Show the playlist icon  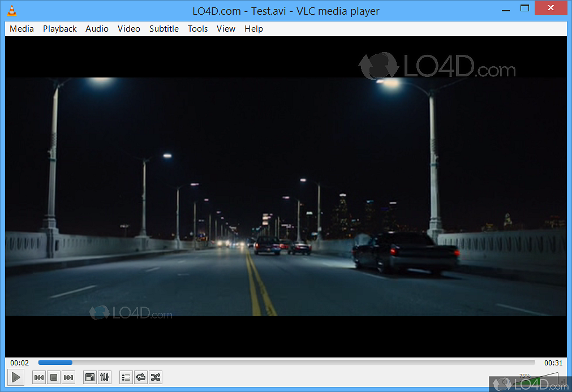[126, 377]
